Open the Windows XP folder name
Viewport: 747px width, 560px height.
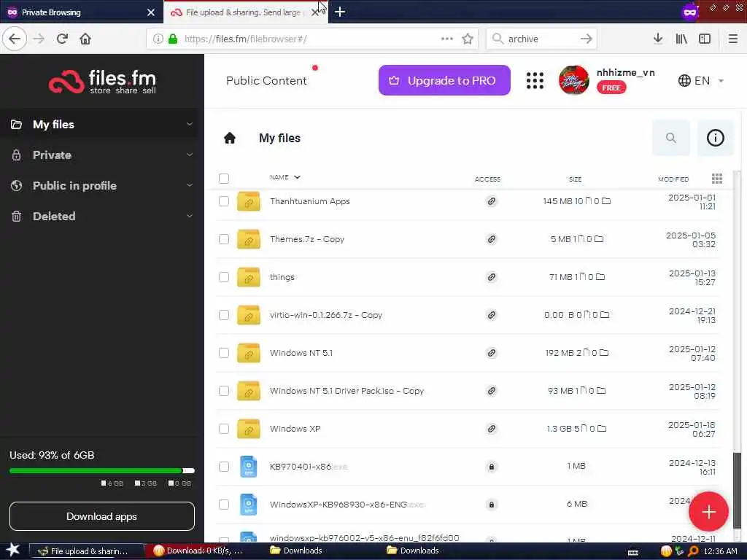pyautogui.click(x=295, y=429)
